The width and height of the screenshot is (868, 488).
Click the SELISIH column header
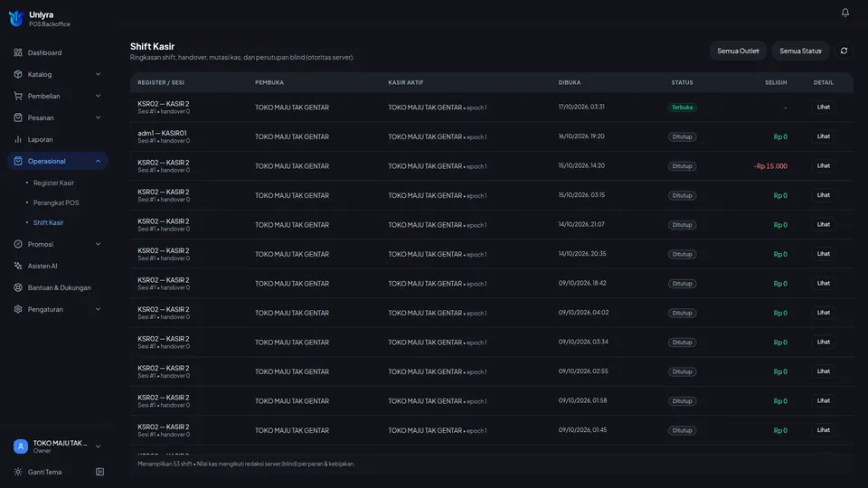point(776,82)
